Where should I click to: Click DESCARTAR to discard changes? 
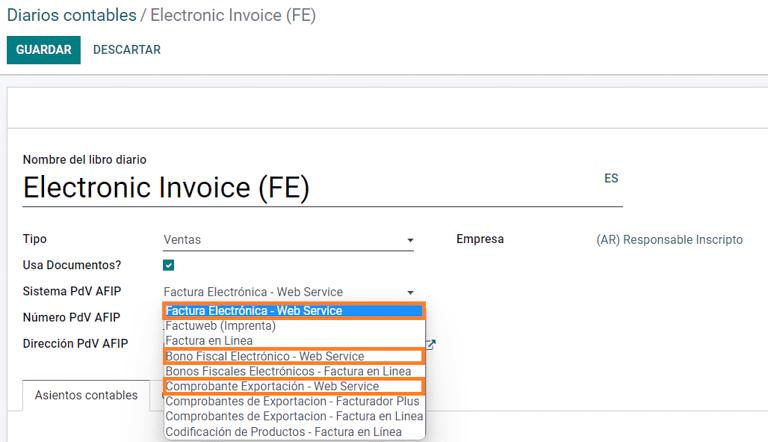127,50
